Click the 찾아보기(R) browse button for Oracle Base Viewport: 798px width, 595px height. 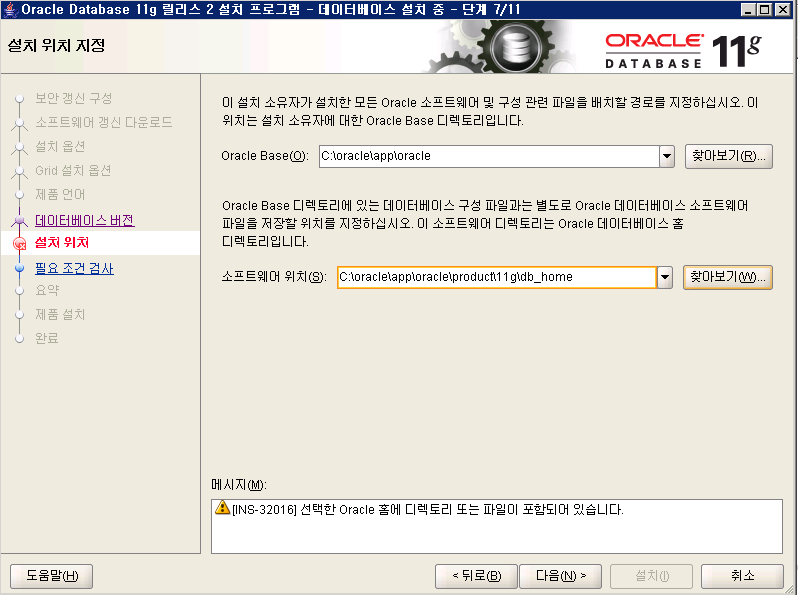pyautogui.click(x=728, y=156)
